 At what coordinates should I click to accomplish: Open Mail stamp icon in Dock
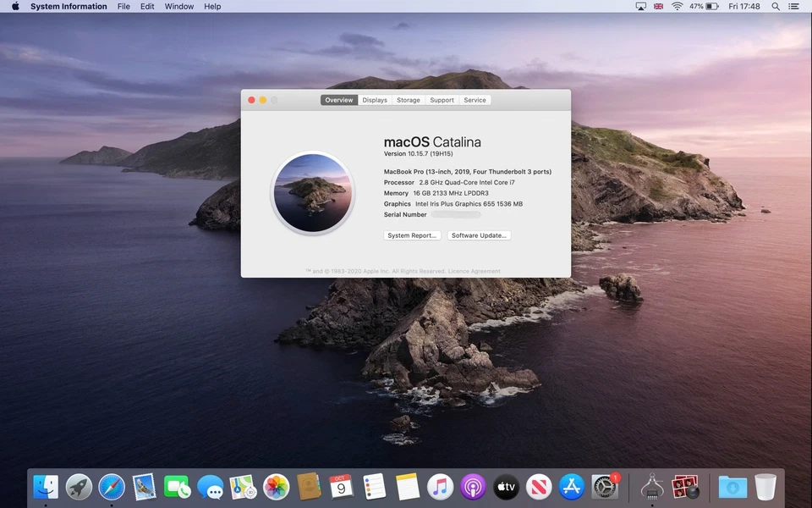click(144, 488)
